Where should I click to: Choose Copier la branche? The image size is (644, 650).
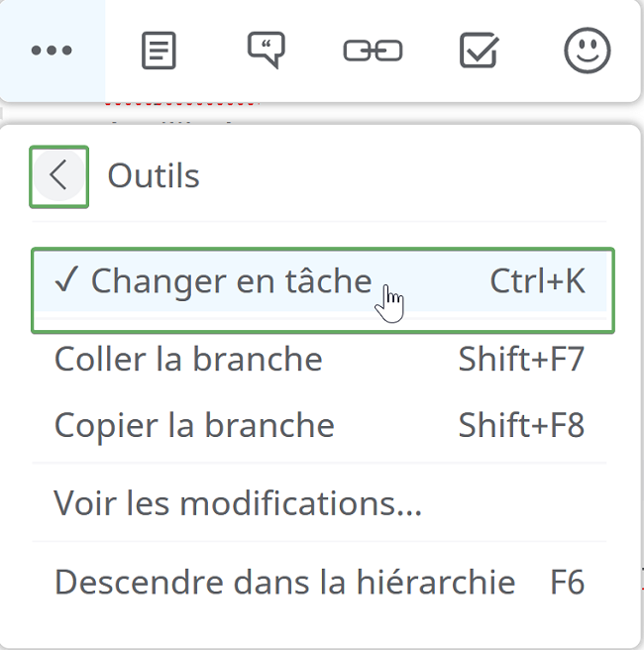pyautogui.click(x=319, y=425)
